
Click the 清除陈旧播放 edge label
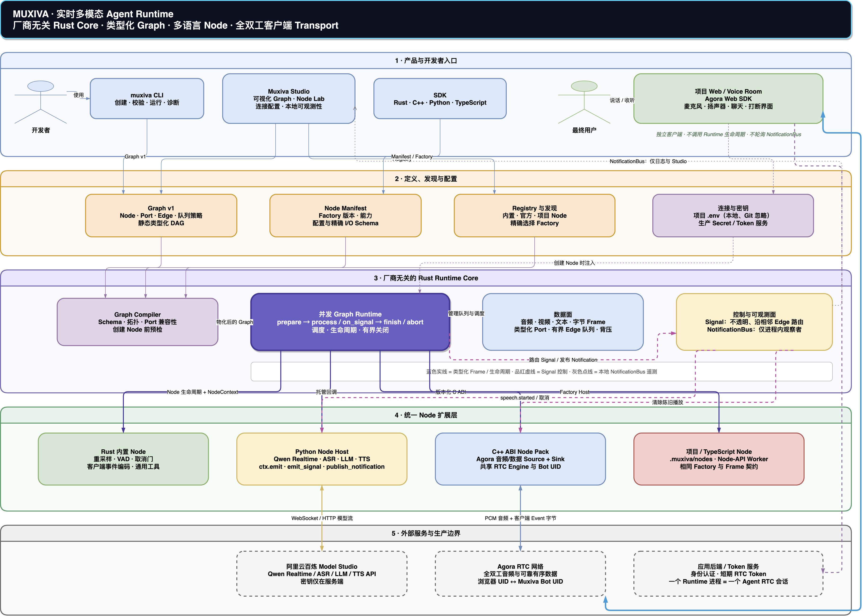[x=667, y=403]
